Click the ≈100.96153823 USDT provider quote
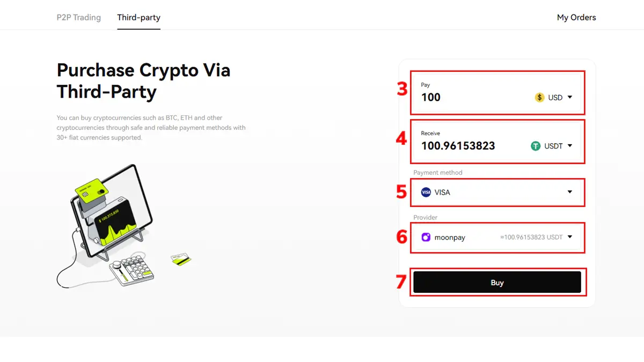This screenshot has height=362, width=644. [531, 237]
